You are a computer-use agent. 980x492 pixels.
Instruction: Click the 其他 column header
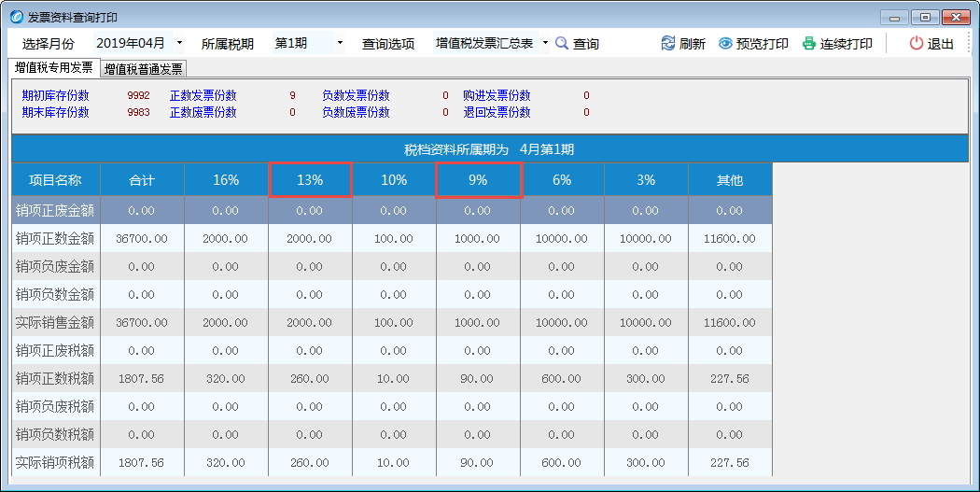[730, 180]
